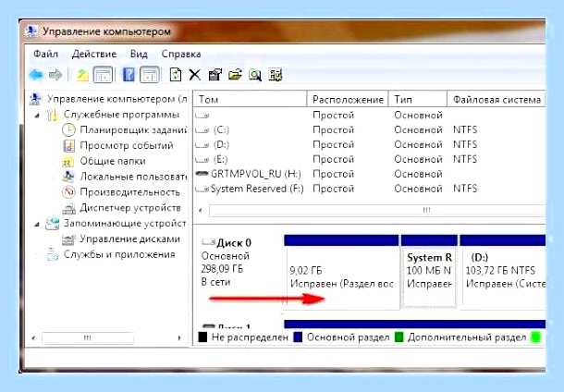Select Управление дисками in the tree
The image size is (564, 392).
(x=129, y=239)
